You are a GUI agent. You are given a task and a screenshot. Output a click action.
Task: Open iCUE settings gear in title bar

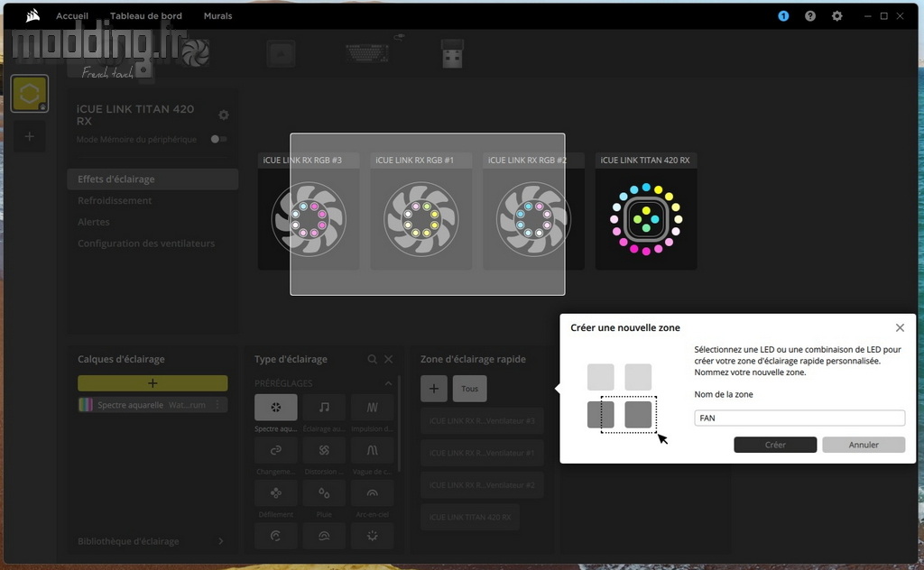click(836, 16)
